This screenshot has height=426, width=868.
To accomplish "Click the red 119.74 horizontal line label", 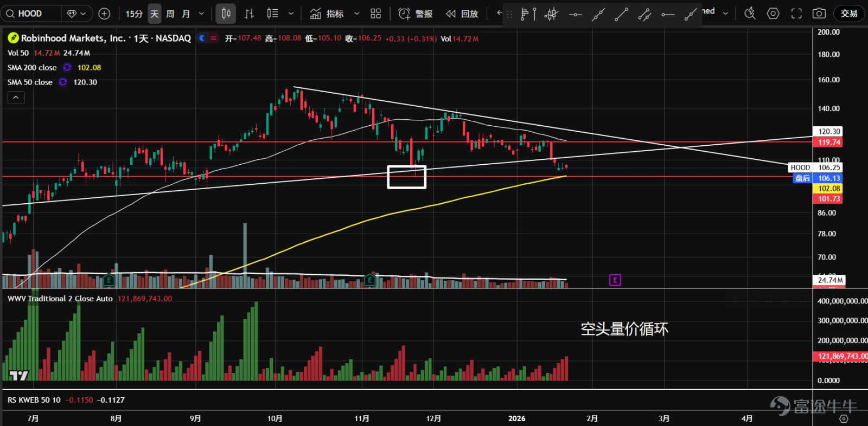I will [x=828, y=142].
